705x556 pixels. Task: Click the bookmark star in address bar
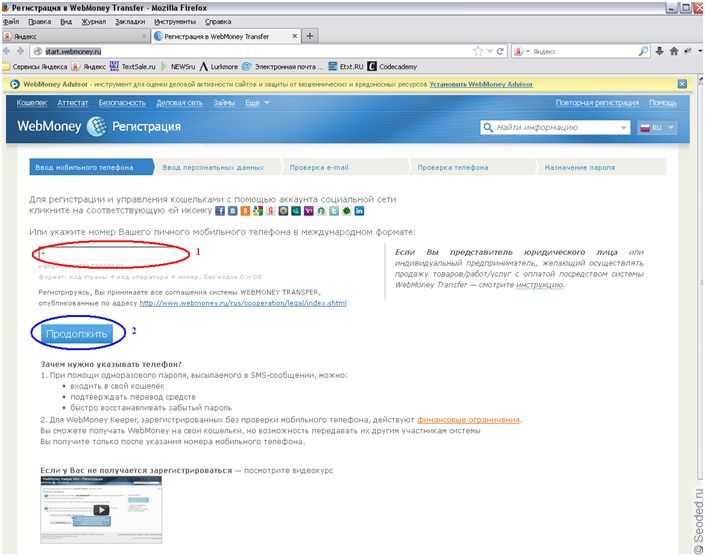(478, 51)
